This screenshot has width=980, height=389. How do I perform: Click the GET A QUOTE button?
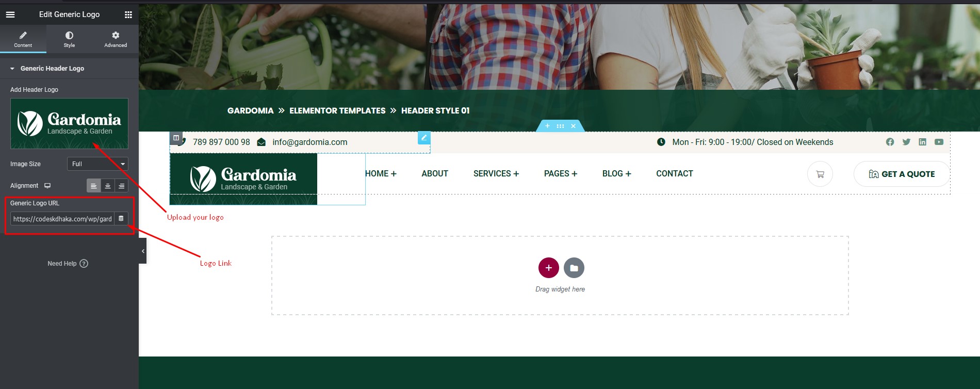point(902,174)
